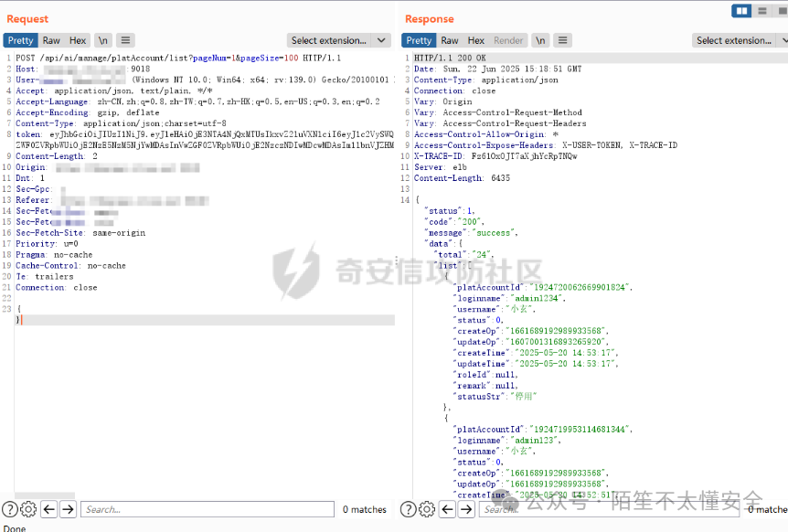Viewport: 788px width, 532px height.
Task: Switch to the stacked horizontal layout icon
Action: pos(761,11)
